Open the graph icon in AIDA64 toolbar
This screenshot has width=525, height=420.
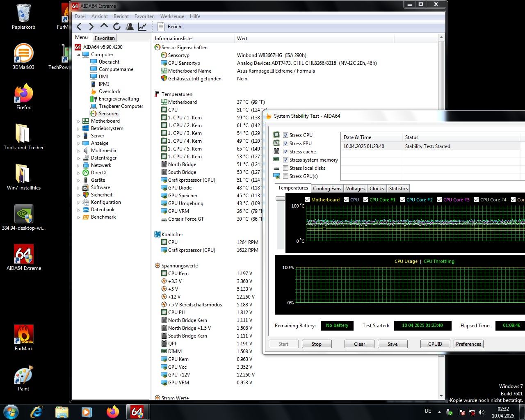click(142, 27)
